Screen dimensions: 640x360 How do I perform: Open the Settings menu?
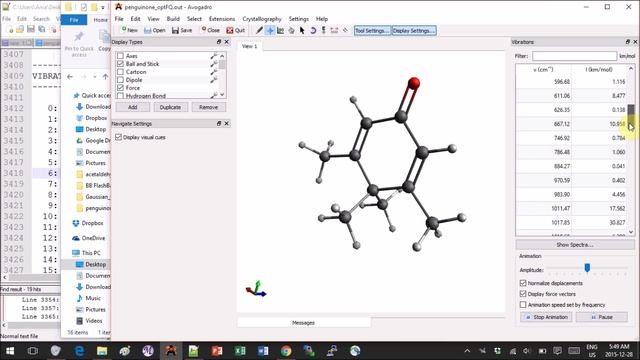pyautogui.click(x=298, y=19)
